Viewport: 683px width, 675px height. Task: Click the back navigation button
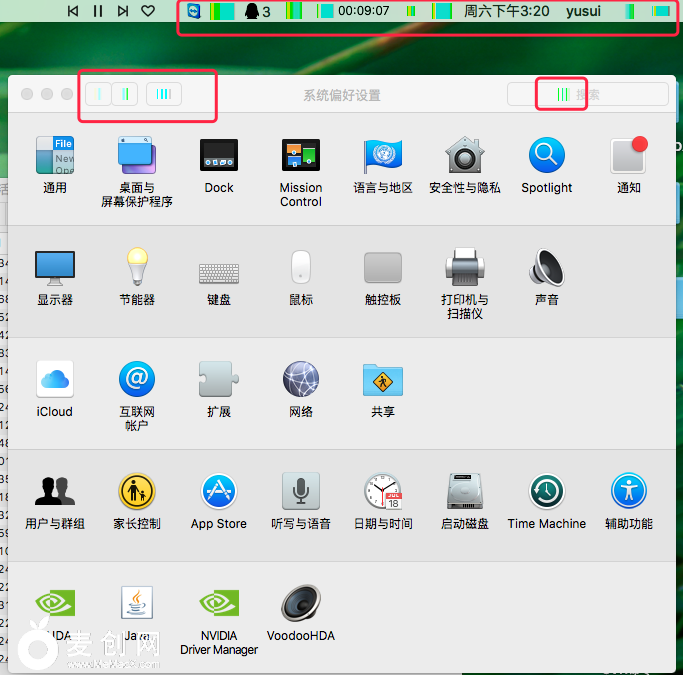click(x=98, y=94)
